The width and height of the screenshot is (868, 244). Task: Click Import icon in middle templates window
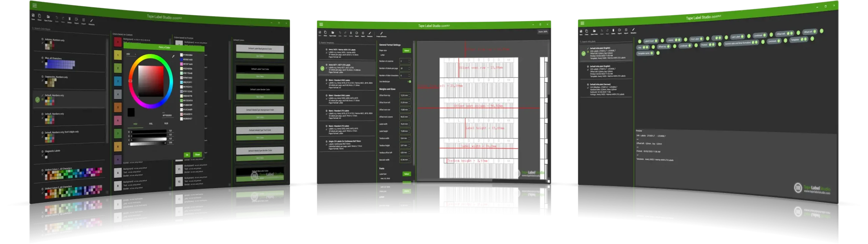[x=363, y=34]
